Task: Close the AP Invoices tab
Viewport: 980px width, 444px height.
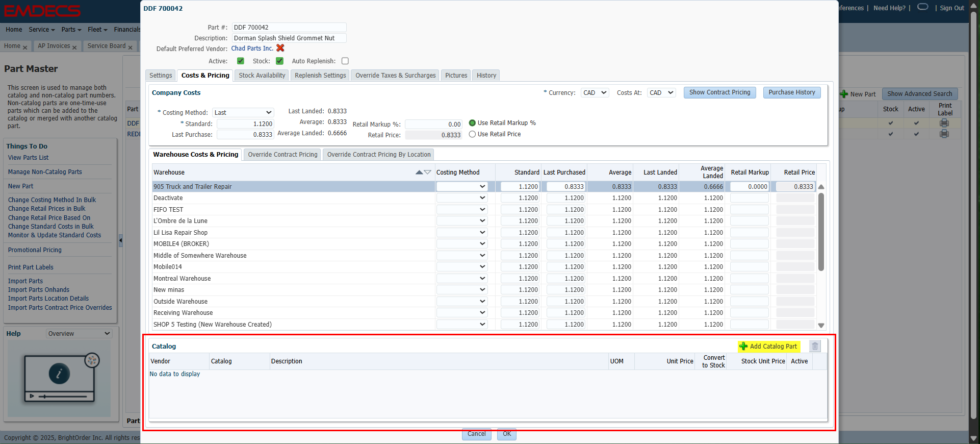Action: 74,47
